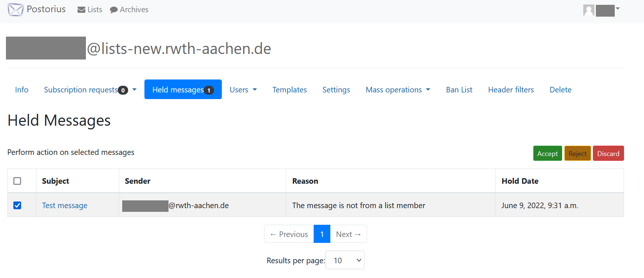This screenshot has height=278, width=644.
Task: Open Archives via the speech bubble icon
Action: [114, 10]
